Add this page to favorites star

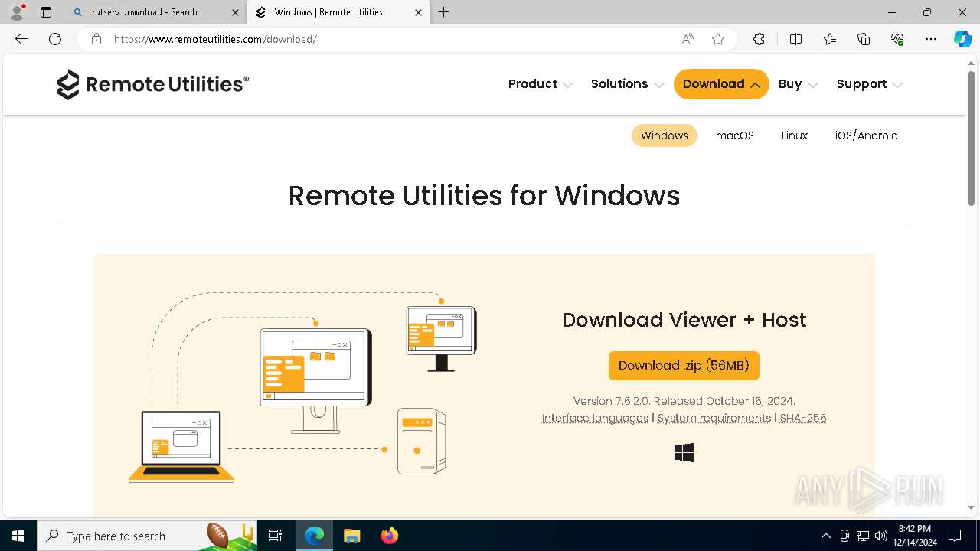(x=718, y=39)
